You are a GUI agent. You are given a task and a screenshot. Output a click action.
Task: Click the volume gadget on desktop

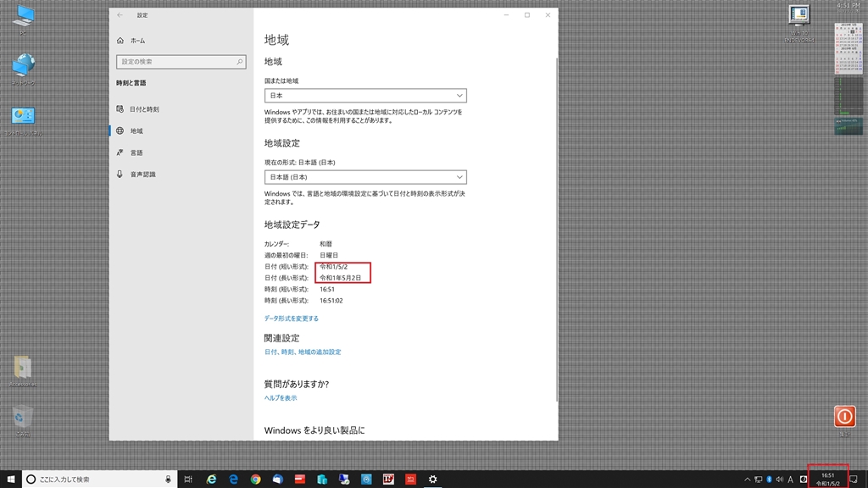coord(849,126)
